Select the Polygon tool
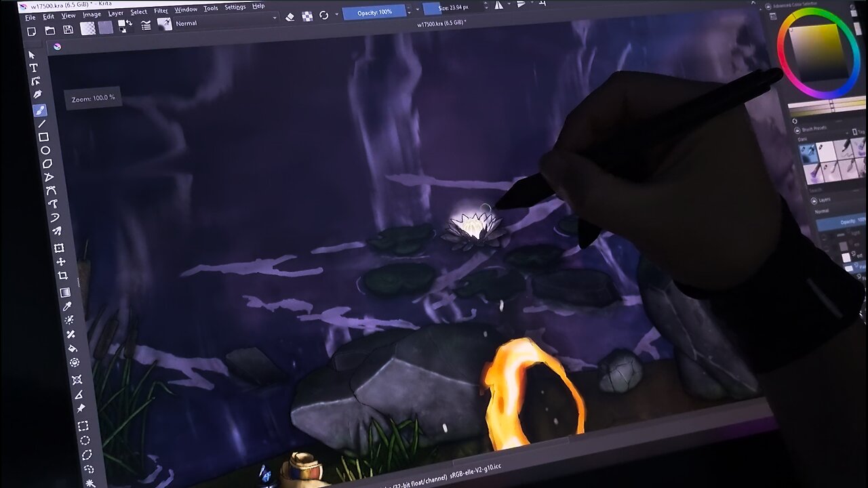Screen dimensions: 868x488 tap(47, 164)
